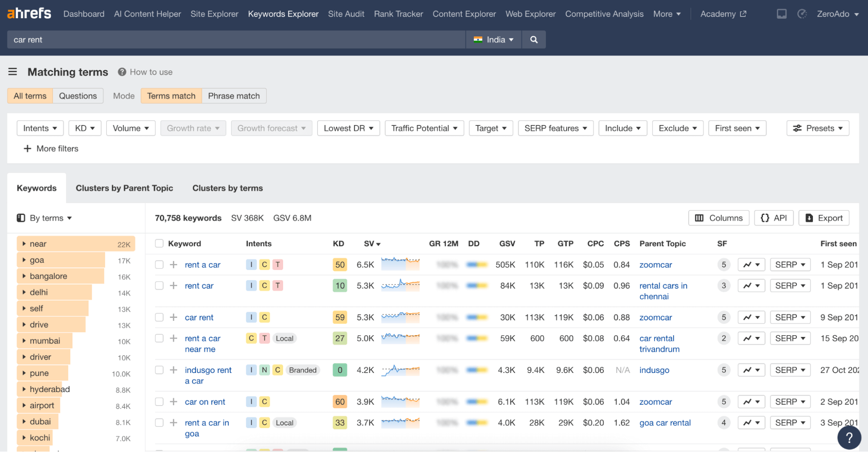Select the Questions tab
868x452 pixels.
point(78,96)
